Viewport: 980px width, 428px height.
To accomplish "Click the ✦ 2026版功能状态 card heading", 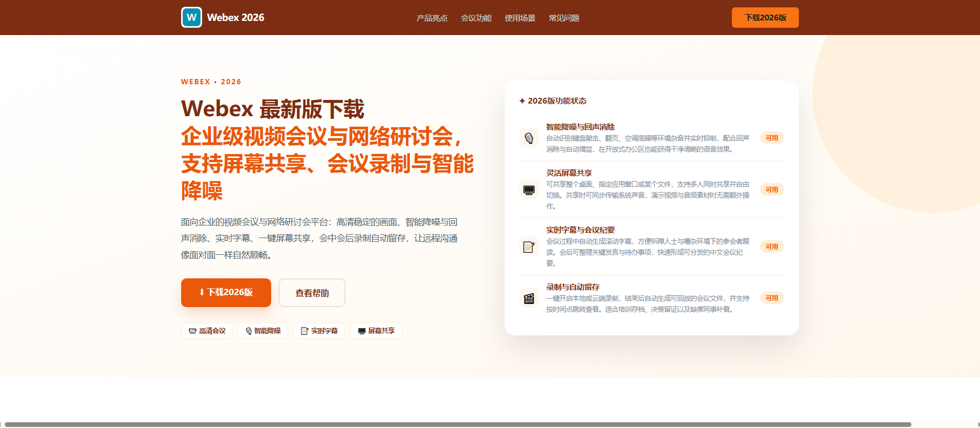I will pos(552,100).
